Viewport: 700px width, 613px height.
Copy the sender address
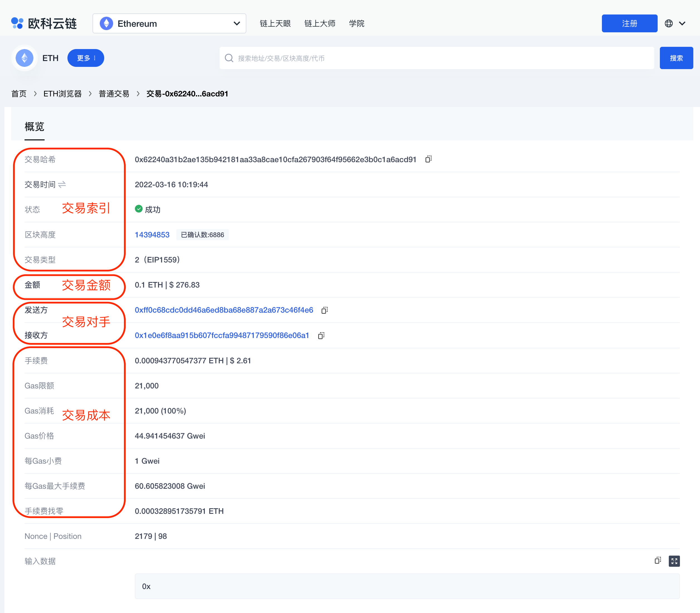pyautogui.click(x=324, y=310)
